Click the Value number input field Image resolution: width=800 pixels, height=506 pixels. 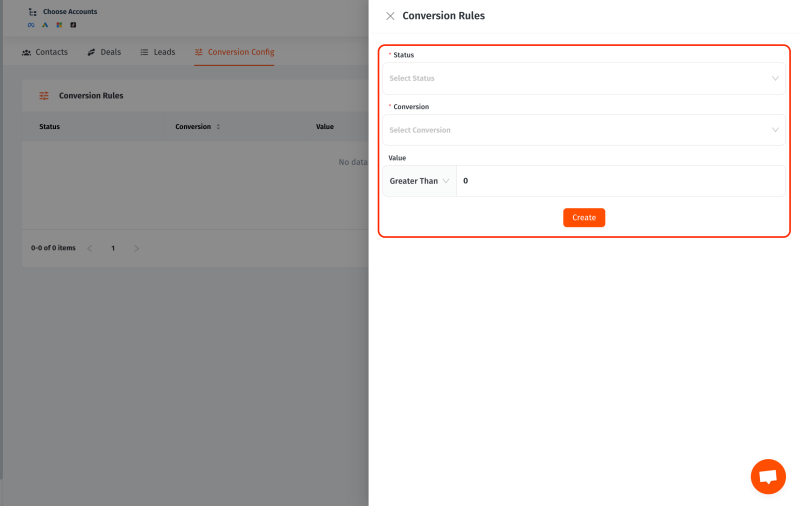620,181
